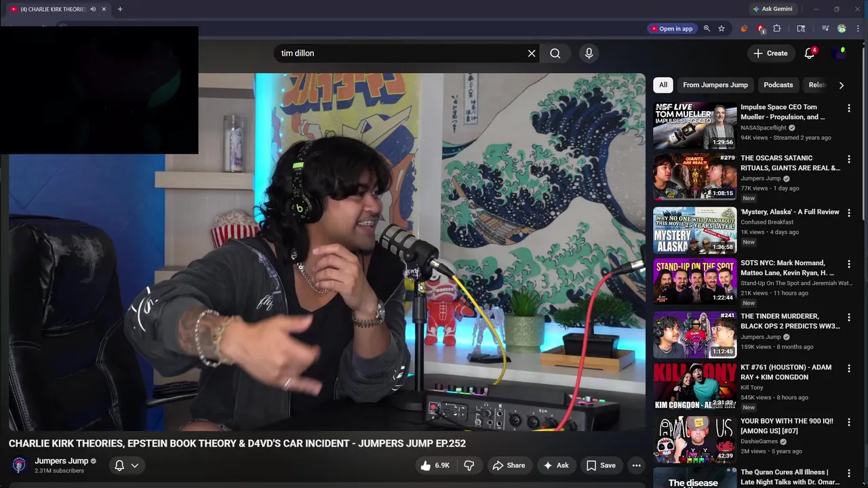Click the NASASpaceflight channel name
The image size is (868, 488).
pyautogui.click(x=764, y=127)
